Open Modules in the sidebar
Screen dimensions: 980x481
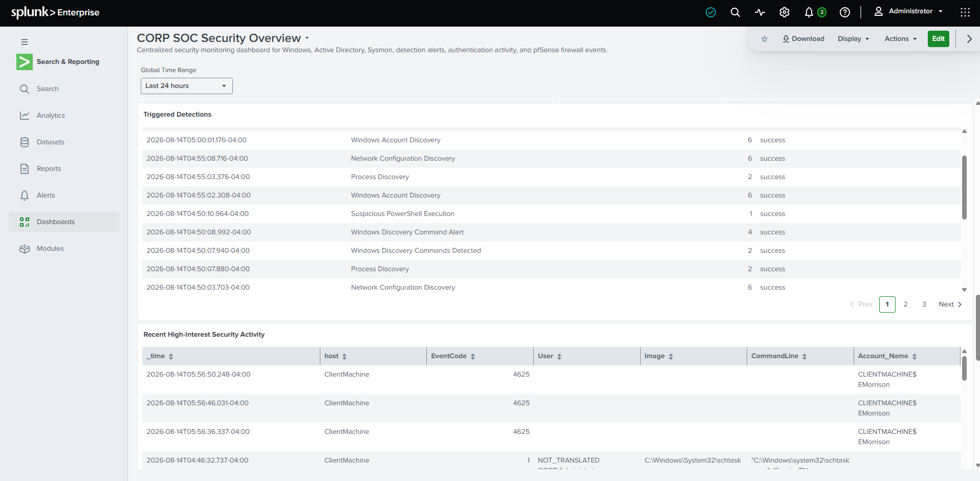[x=64, y=249]
